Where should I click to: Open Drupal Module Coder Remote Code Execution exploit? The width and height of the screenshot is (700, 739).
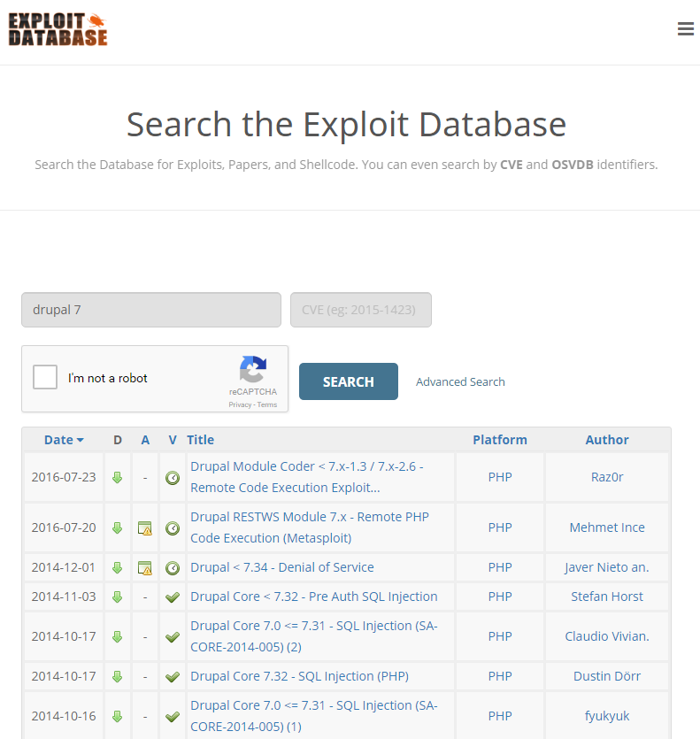click(307, 477)
